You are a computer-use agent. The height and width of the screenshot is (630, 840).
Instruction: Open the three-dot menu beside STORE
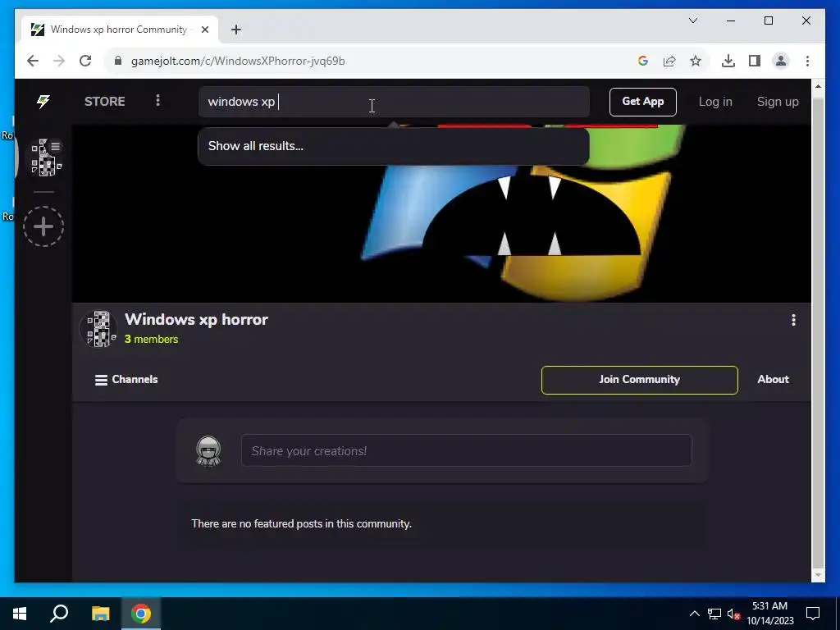[x=157, y=101]
